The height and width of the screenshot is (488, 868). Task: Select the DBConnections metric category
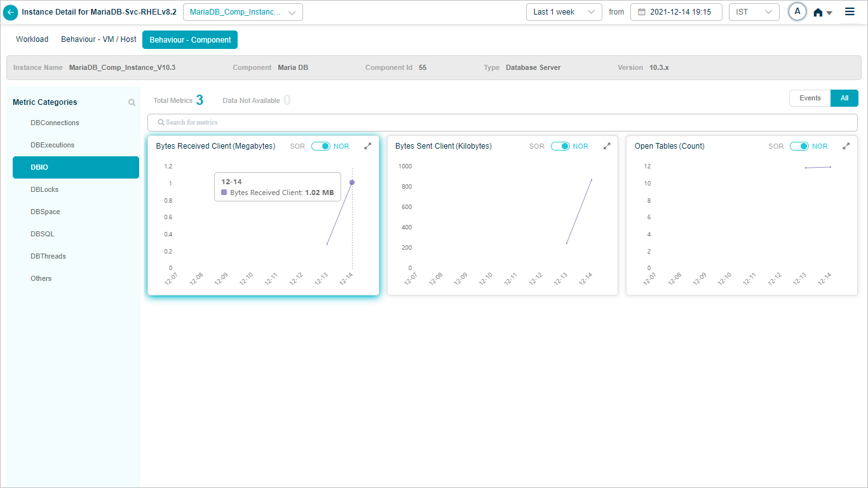click(x=55, y=123)
